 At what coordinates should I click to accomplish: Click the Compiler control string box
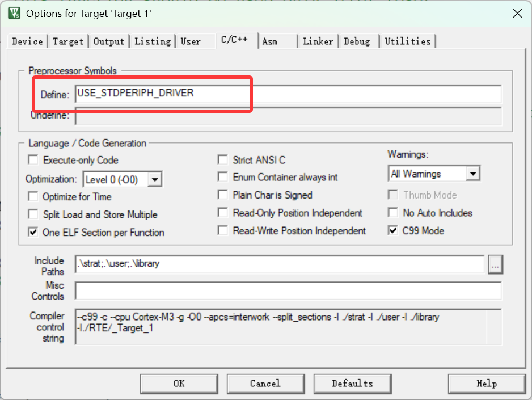(288, 327)
